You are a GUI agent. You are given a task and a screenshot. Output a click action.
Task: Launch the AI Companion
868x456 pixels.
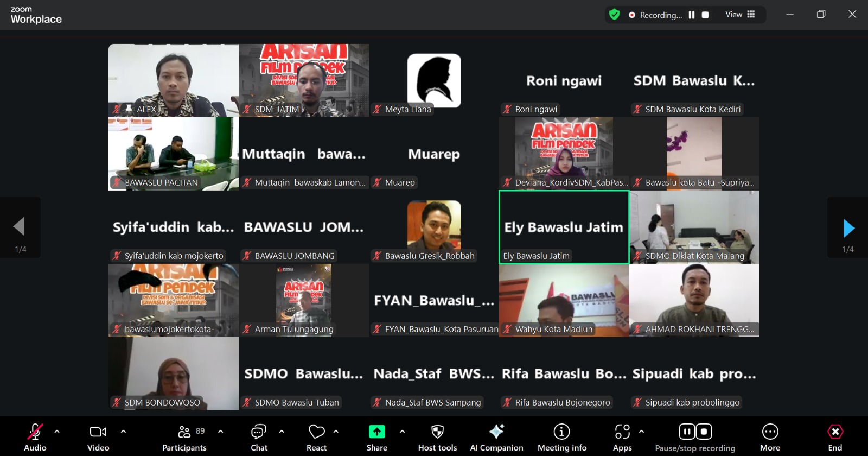click(496, 436)
